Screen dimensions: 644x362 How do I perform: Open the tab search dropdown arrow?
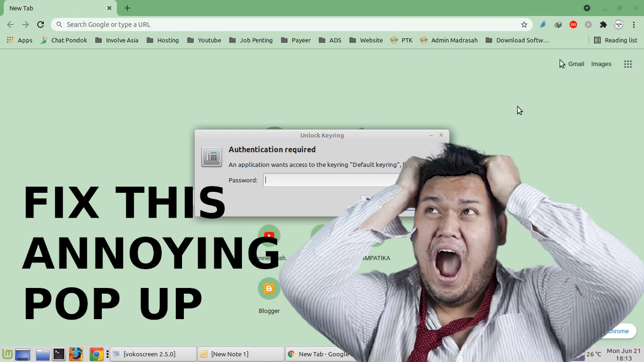[587, 8]
